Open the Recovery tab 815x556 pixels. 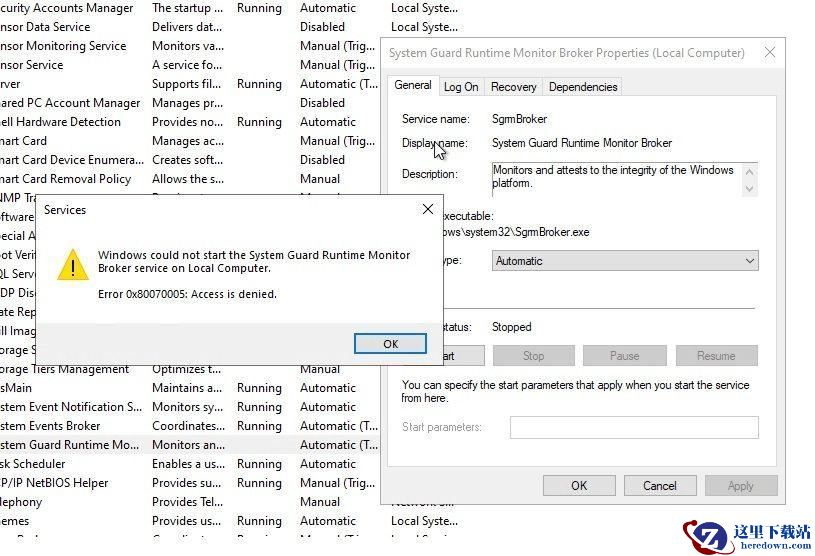pos(514,87)
